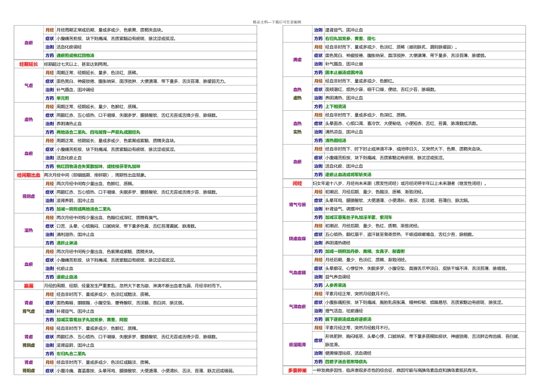Click the purple 湿热 syndrome cell

coord(28,230)
